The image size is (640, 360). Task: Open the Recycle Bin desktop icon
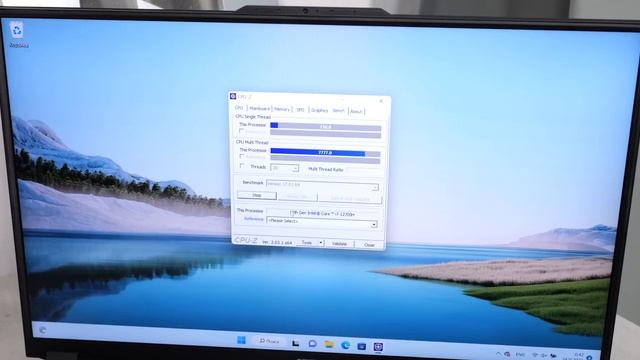coord(18,34)
